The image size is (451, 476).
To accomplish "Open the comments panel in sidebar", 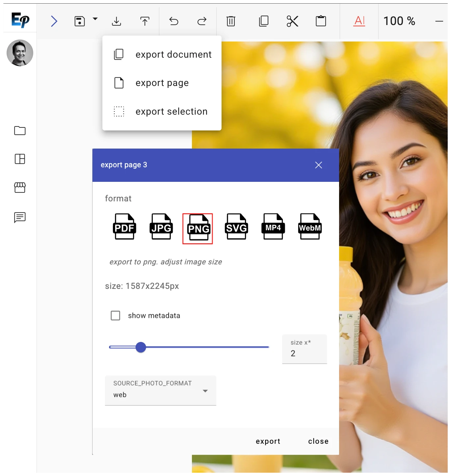I will 20,217.
